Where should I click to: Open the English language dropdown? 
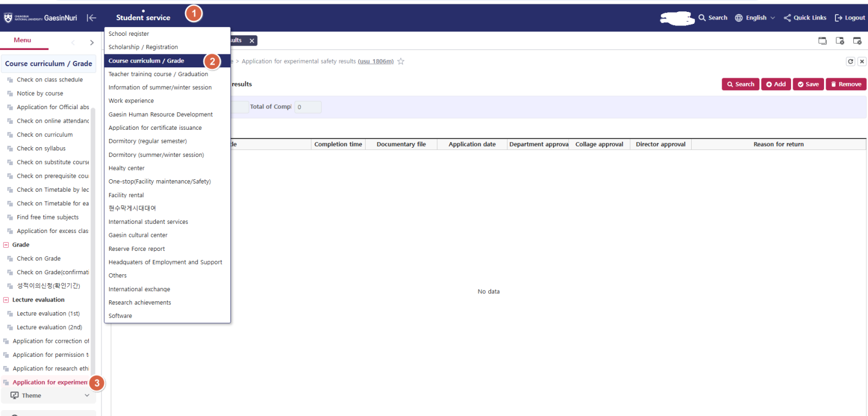coord(755,18)
